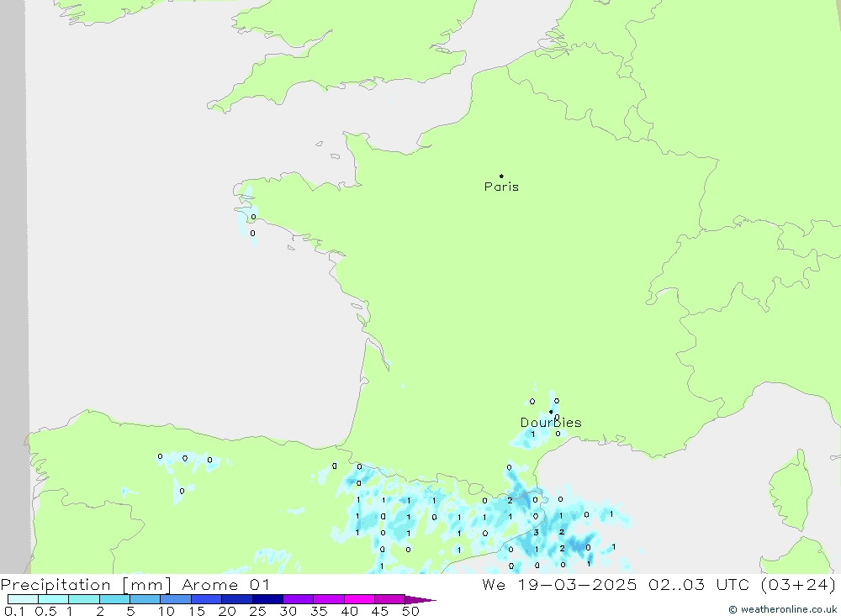This screenshot has height=616, width=841.
Task: Select the 20–25 mm dark blue swatch
Action: click(x=237, y=599)
